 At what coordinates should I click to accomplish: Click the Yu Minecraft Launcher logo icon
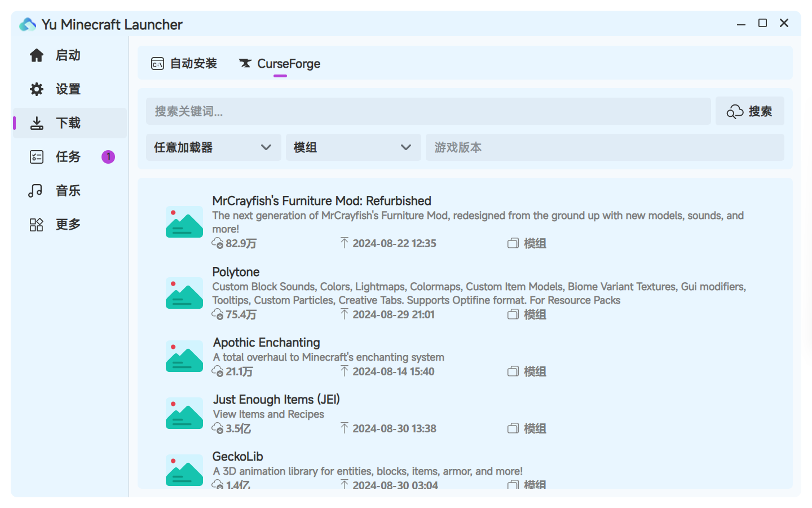click(x=28, y=24)
